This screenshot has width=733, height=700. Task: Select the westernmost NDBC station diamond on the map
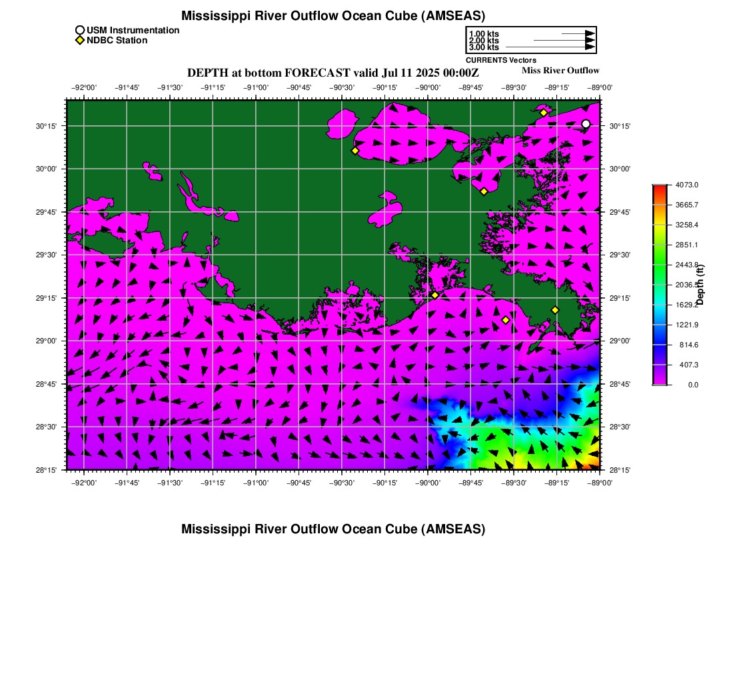coord(355,151)
